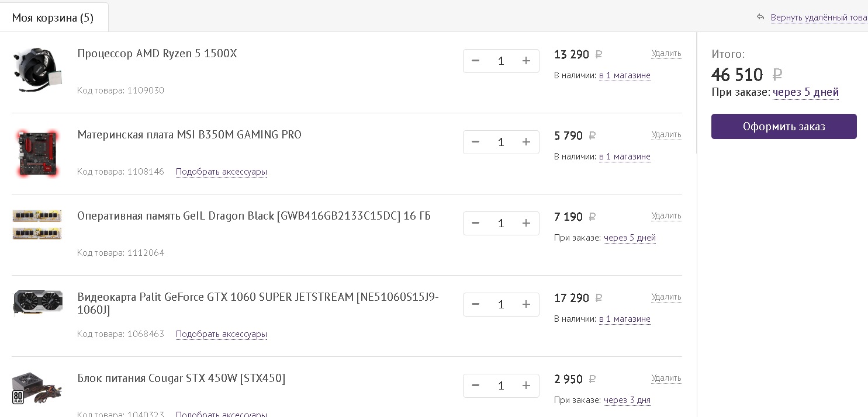Open the AMD Ryzen processor thumbnail image
Image resolution: width=868 pixels, height=417 pixels.
pyautogui.click(x=37, y=70)
